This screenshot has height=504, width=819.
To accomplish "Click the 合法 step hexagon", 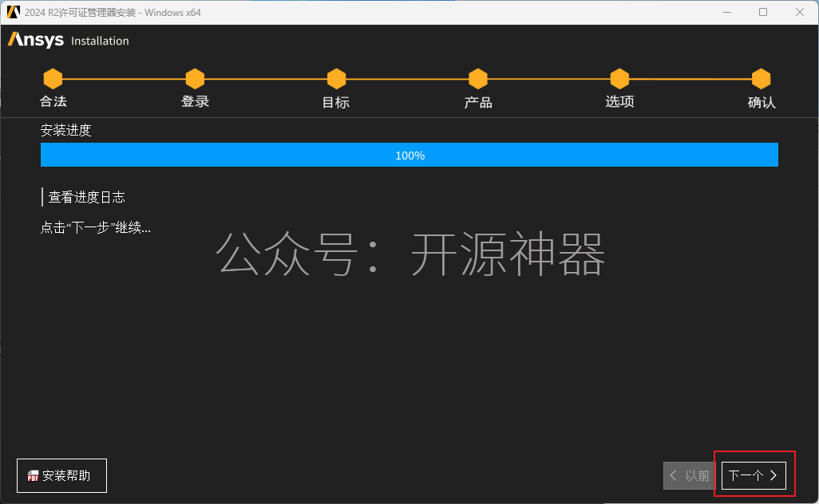I will [x=53, y=79].
